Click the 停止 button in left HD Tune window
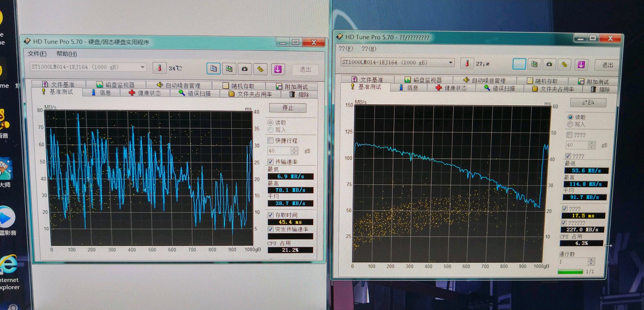Screen dimensions: 644x310 (288, 108)
